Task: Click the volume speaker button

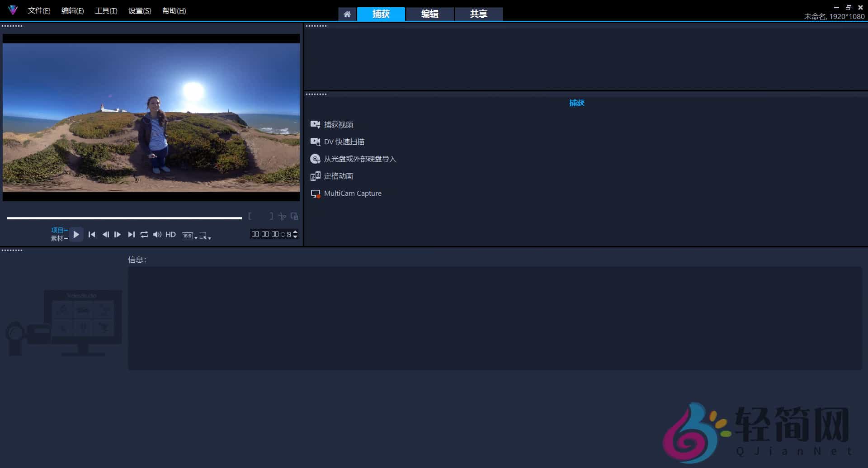Action: coord(157,235)
